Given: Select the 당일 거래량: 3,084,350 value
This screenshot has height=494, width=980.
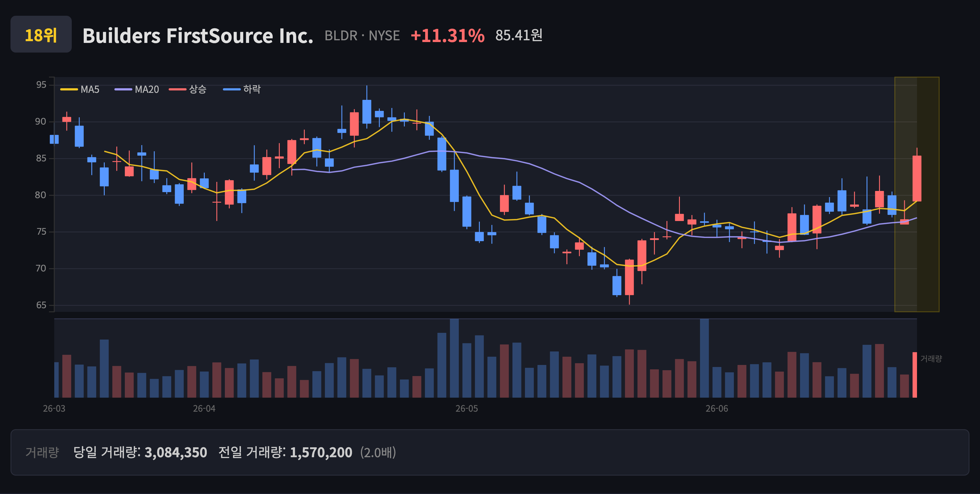Looking at the screenshot, I should 140,453.
